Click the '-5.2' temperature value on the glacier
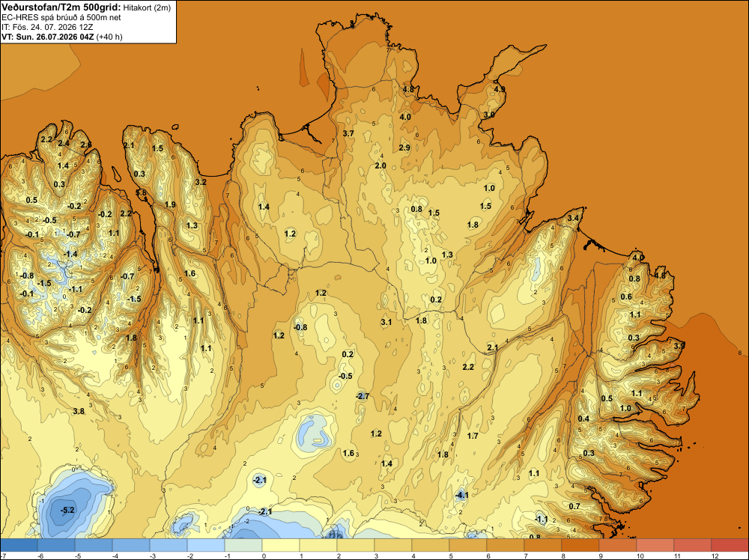Screen dimensions: 749x560 (67, 510)
